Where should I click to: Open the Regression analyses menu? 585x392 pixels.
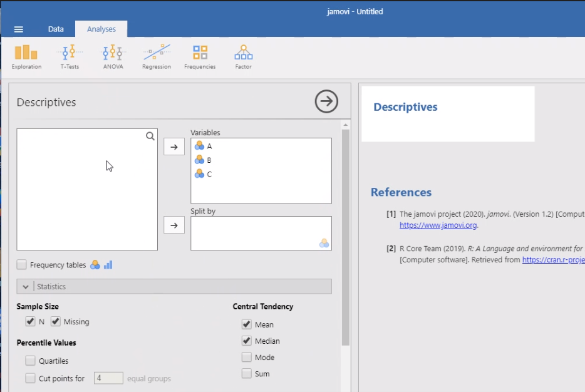pyautogui.click(x=157, y=57)
